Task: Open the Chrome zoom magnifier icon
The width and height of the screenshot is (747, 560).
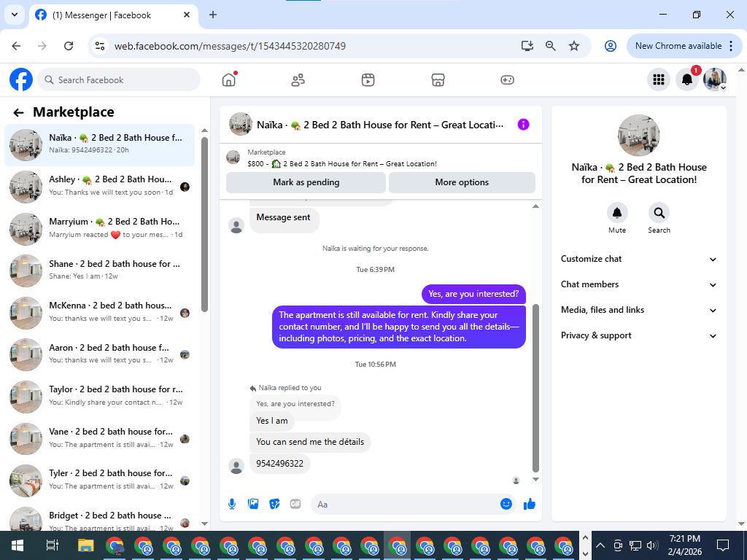Action: click(x=550, y=46)
